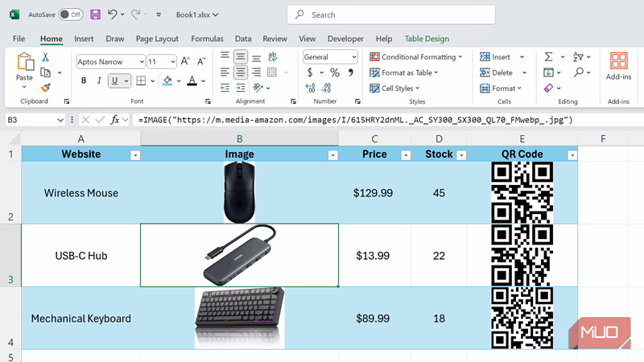Screen dimensions: 644x362
Task: Click the Conditional Formatting button
Action: coord(415,57)
